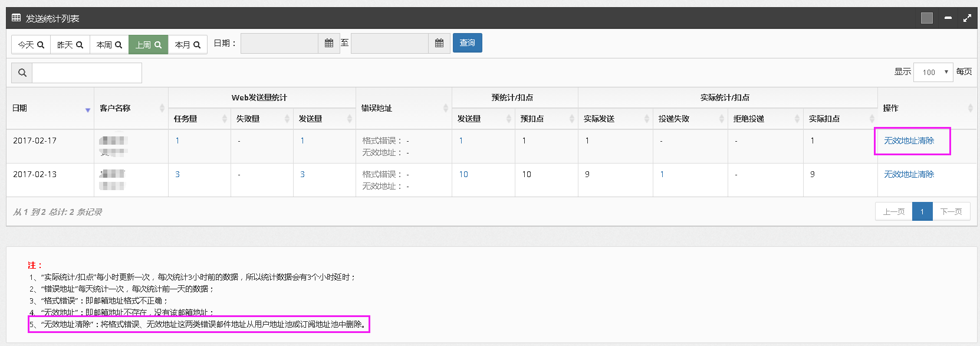Screen dimensions: 980x346
Task: Open the end date calendar picker
Action: 439,43
